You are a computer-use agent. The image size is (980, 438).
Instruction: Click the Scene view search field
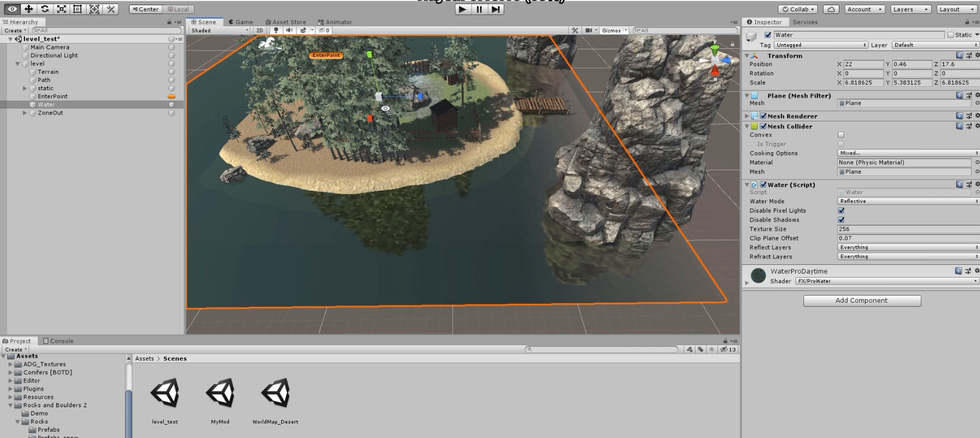pos(684,30)
